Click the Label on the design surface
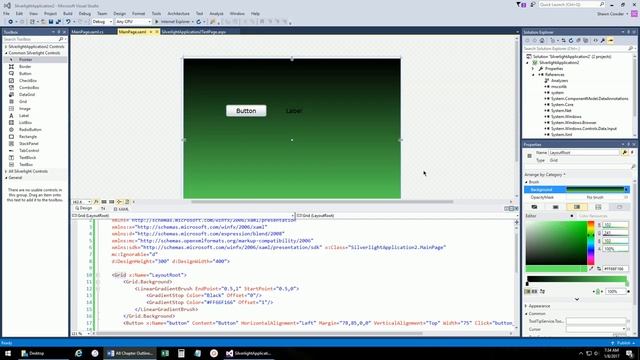The image size is (640, 360). (294, 111)
